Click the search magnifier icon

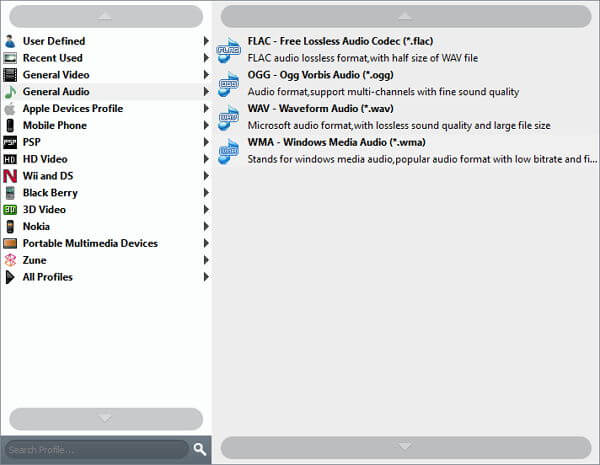tap(199, 449)
